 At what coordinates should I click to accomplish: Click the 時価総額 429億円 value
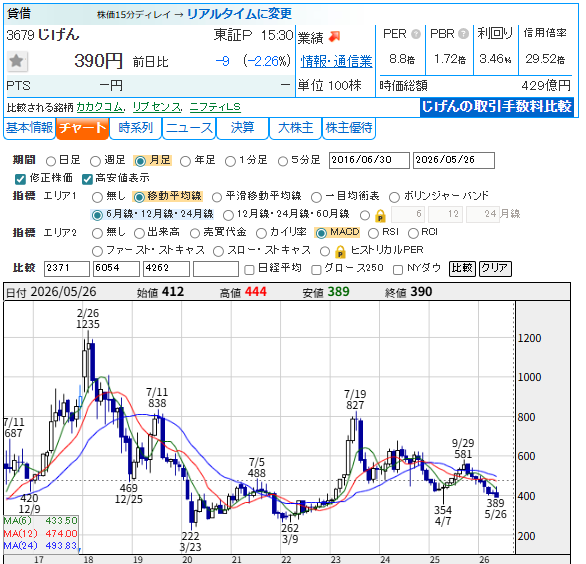[546, 86]
